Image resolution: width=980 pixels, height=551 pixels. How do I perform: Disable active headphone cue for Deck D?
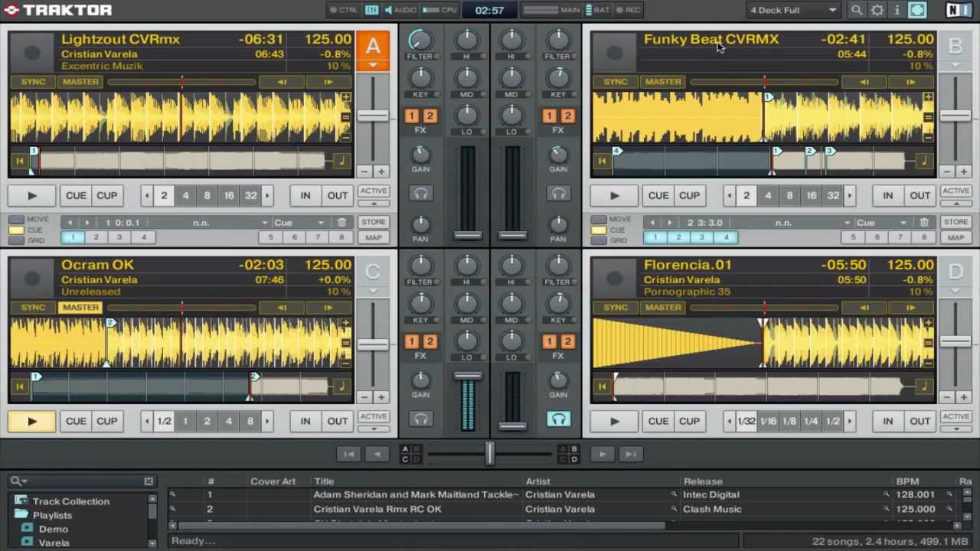pyautogui.click(x=558, y=419)
